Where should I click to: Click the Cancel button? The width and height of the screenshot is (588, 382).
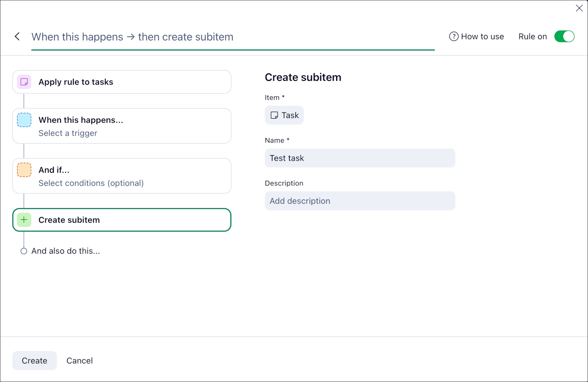click(80, 360)
